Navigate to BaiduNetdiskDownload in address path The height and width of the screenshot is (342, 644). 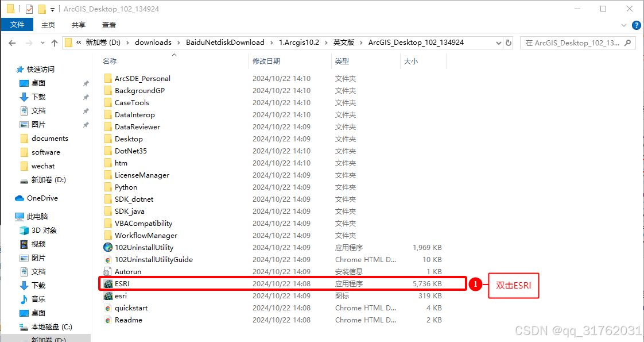tap(225, 43)
